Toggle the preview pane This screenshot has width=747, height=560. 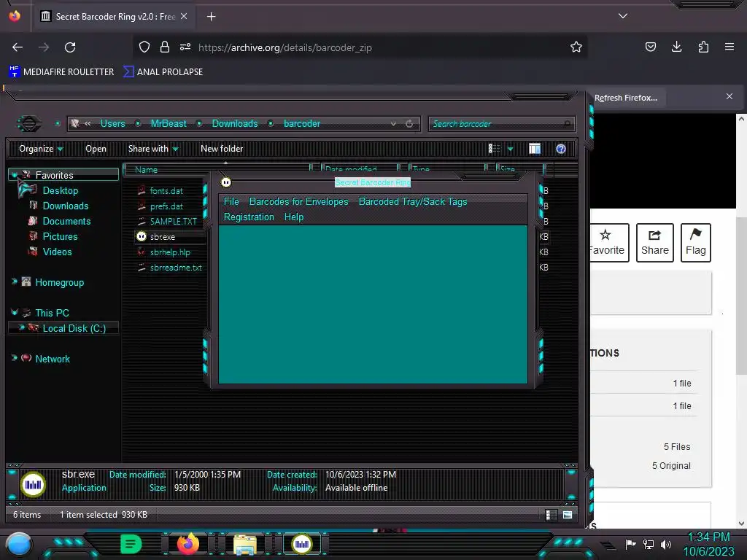pyautogui.click(x=535, y=149)
